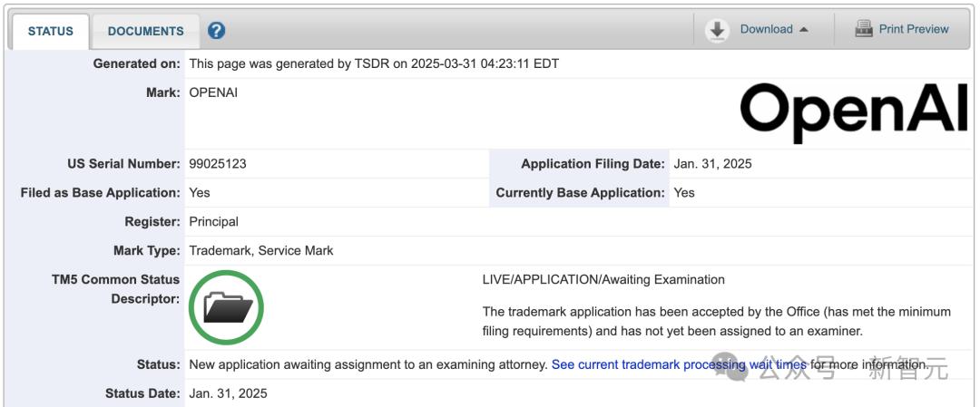Viewport: 980px width, 407px height.
Task: Click the TM5 Common Status Descriptor label
Action: click(x=116, y=289)
